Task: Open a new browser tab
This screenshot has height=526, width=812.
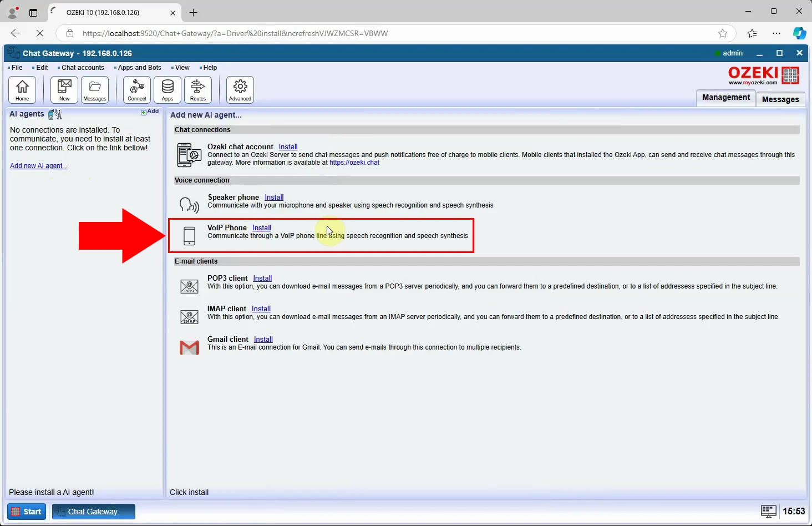Action: coord(193,12)
